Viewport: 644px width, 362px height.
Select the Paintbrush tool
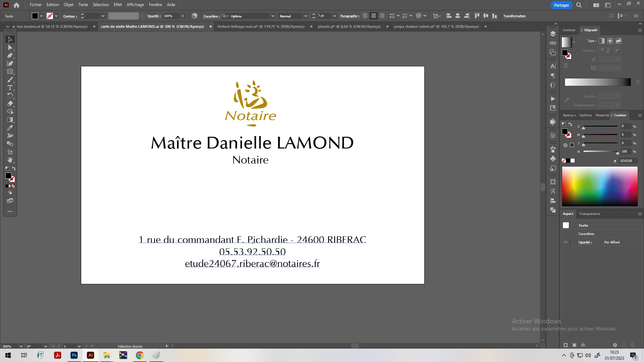(x=10, y=80)
